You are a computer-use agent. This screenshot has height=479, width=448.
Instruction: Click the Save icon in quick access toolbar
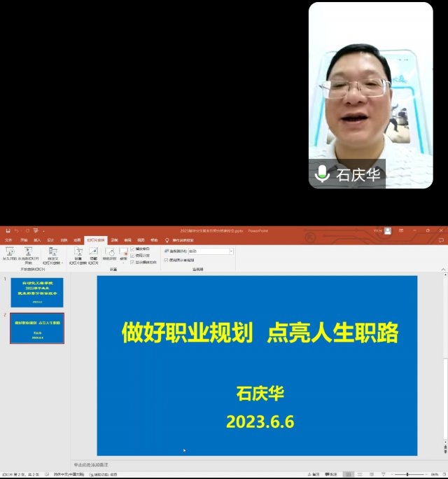(7, 230)
